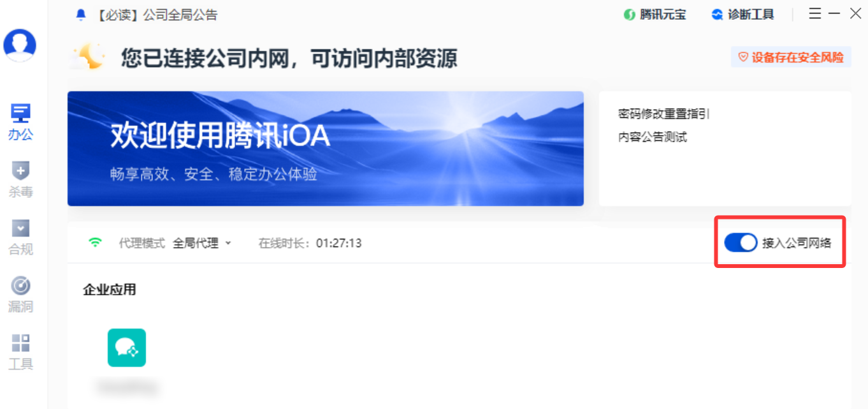The height and width of the screenshot is (409, 868).
Task: Click the 在线时长 01:27:13 text
Action: (x=310, y=243)
